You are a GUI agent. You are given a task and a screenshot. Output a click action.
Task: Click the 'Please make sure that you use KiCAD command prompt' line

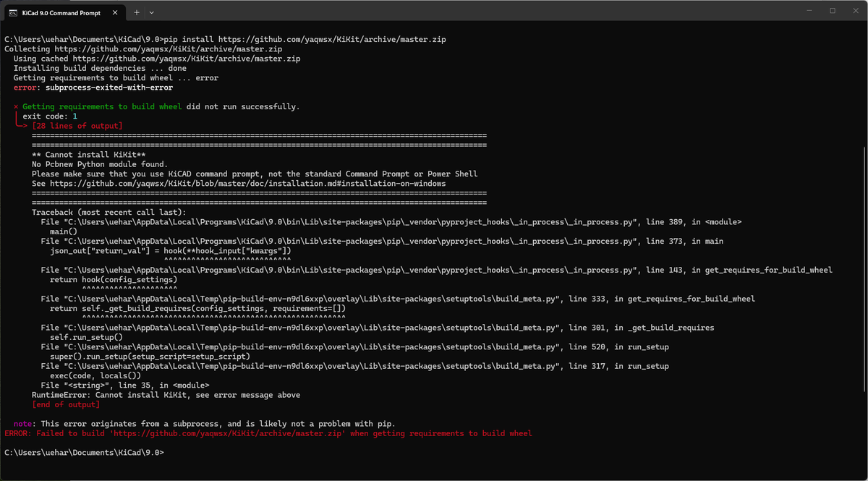pyautogui.click(x=255, y=174)
